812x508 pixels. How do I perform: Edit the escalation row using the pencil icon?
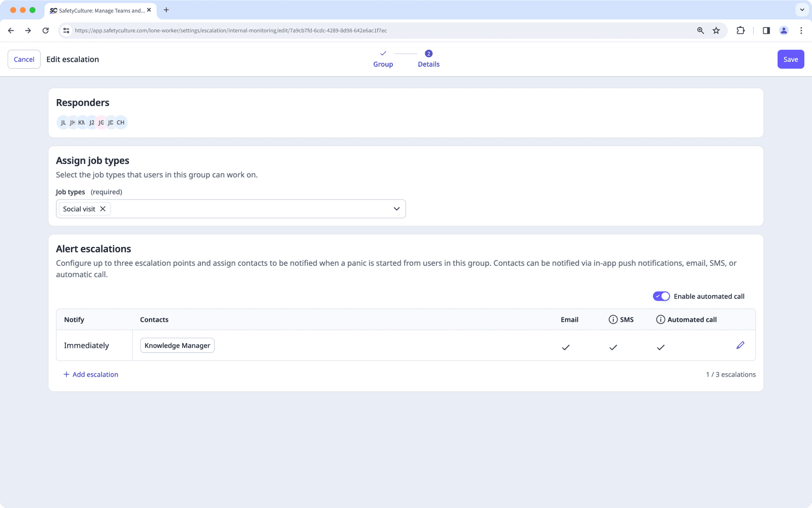tap(740, 345)
